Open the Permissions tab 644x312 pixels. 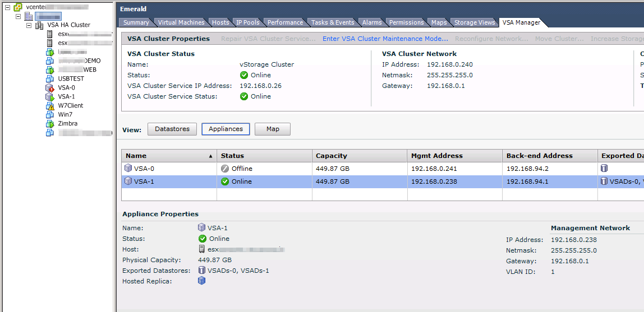[407, 22]
